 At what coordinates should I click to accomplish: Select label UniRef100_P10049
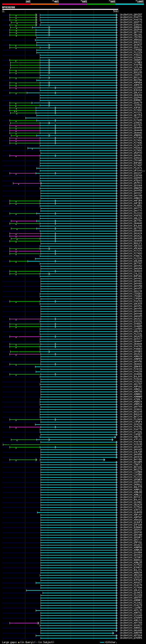131,615
